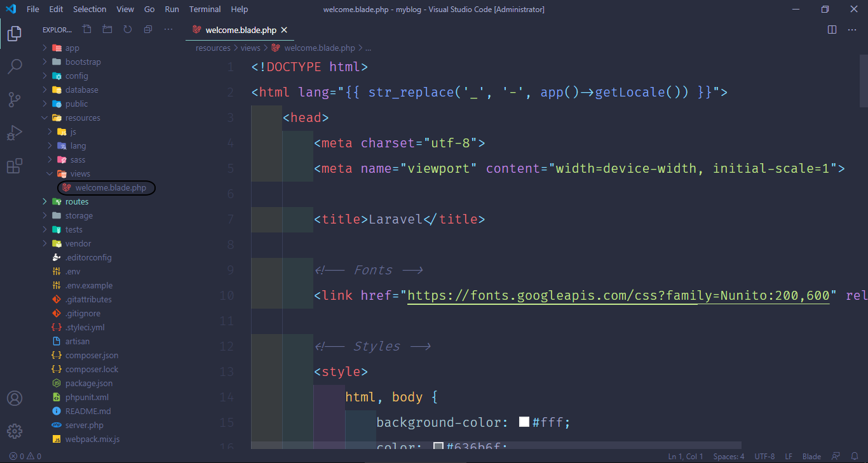This screenshot has width=868, height=463.
Task: Open the Explorer view in activity bar
Action: click(14, 34)
